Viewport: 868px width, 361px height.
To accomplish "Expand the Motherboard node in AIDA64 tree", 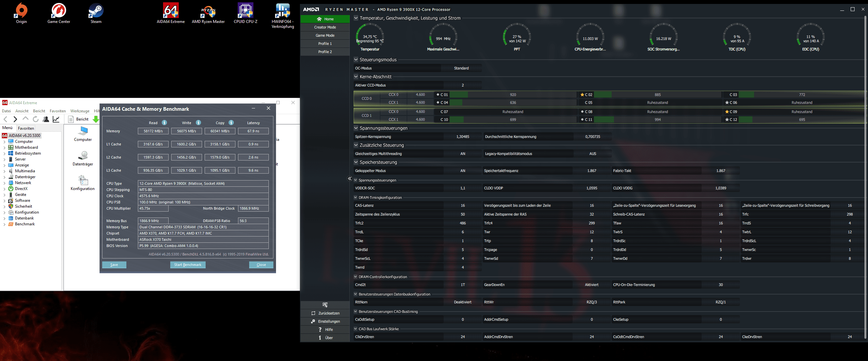I will (x=4, y=148).
